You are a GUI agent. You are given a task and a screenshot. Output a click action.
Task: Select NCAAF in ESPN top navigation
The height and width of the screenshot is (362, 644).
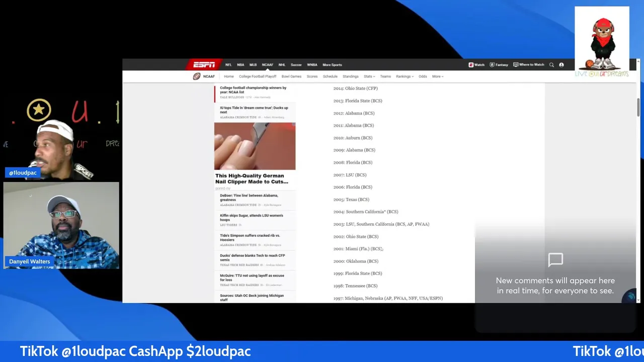tap(267, 64)
